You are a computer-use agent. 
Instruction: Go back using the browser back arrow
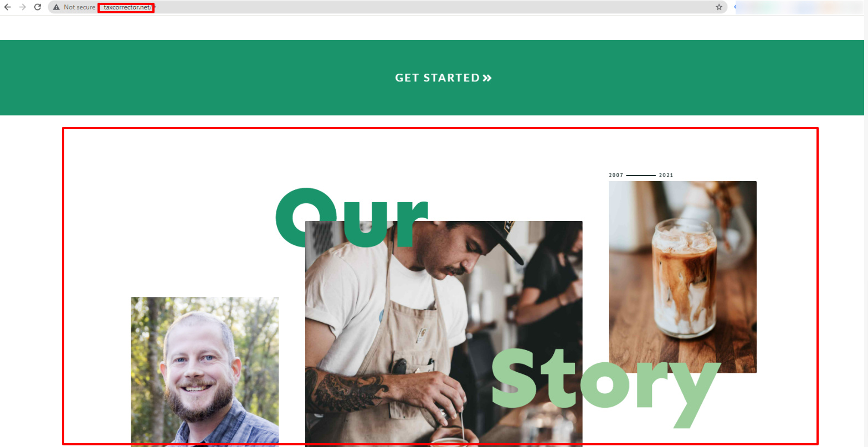pos(7,7)
